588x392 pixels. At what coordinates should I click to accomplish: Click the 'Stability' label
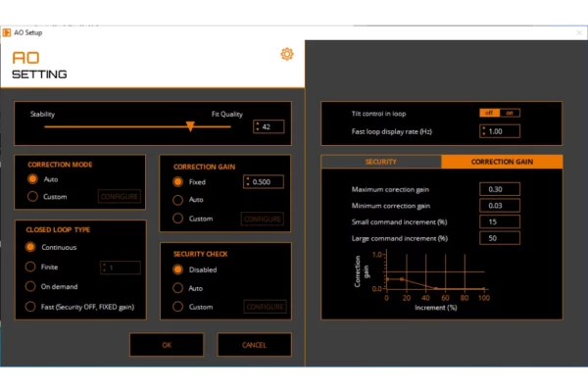point(42,114)
